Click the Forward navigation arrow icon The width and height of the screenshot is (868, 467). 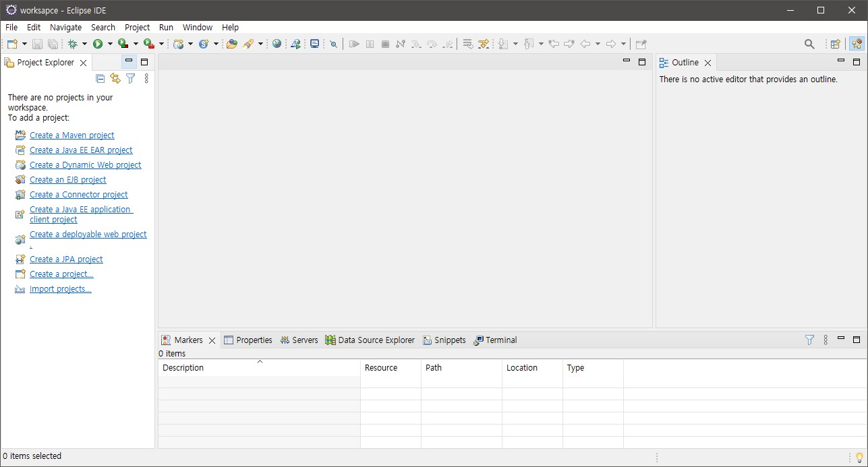tap(611, 44)
